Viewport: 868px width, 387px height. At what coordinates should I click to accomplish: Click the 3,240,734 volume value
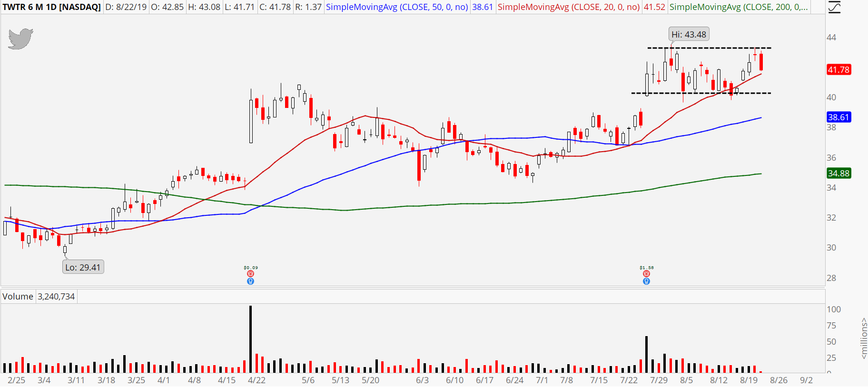pos(56,297)
